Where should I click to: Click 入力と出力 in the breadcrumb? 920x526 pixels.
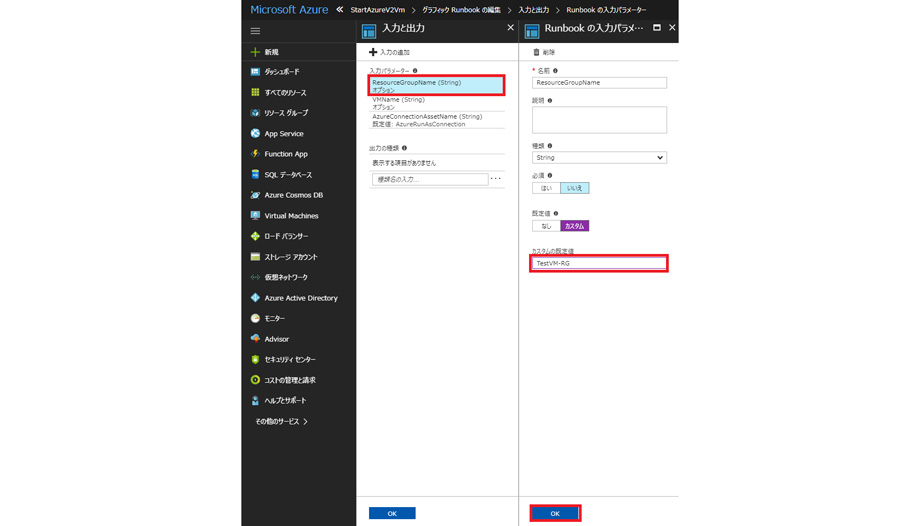[x=534, y=10]
